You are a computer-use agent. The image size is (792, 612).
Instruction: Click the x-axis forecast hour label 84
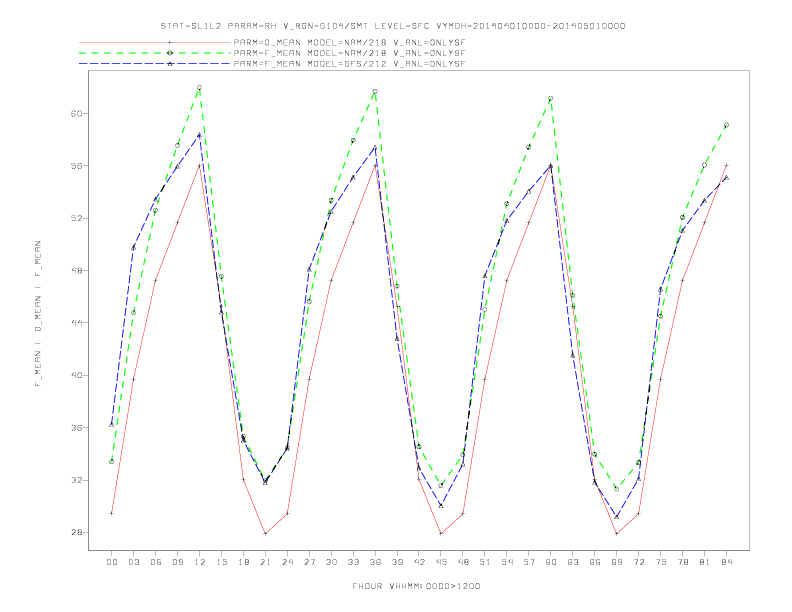(727, 562)
